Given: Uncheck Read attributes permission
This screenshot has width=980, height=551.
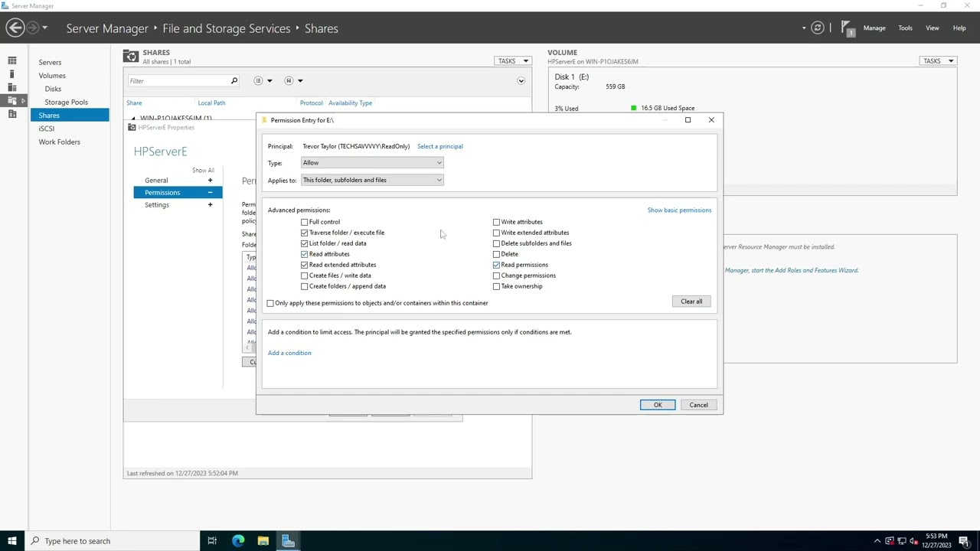Looking at the screenshot, I should click(305, 254).
